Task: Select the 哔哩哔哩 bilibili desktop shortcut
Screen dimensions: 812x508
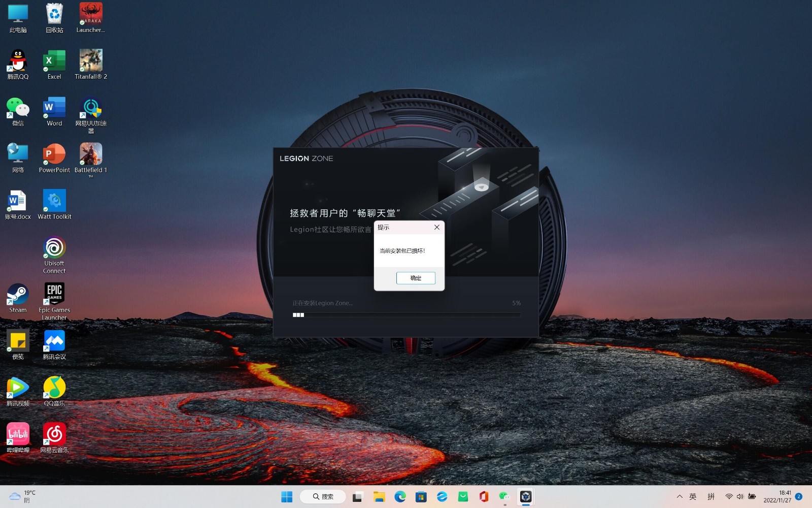Action: coord(18,438)
